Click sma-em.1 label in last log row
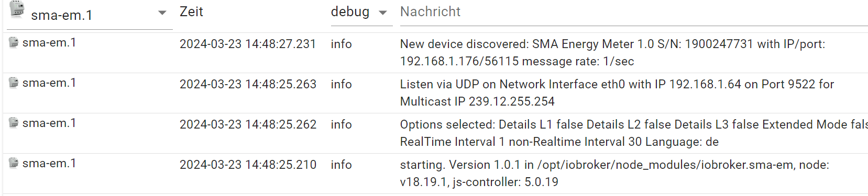Image resolution: width=868 pixels, height=196 pixels. point(49,164)
